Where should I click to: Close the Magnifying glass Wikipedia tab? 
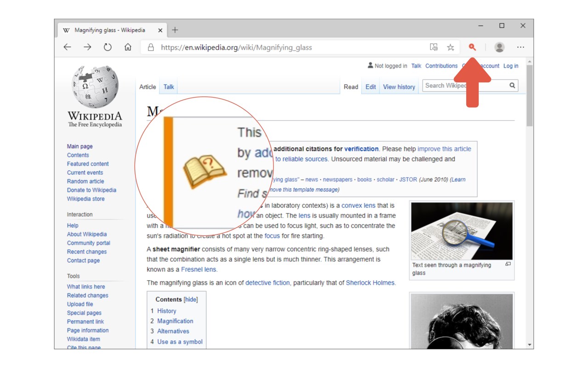click(160, 30)
